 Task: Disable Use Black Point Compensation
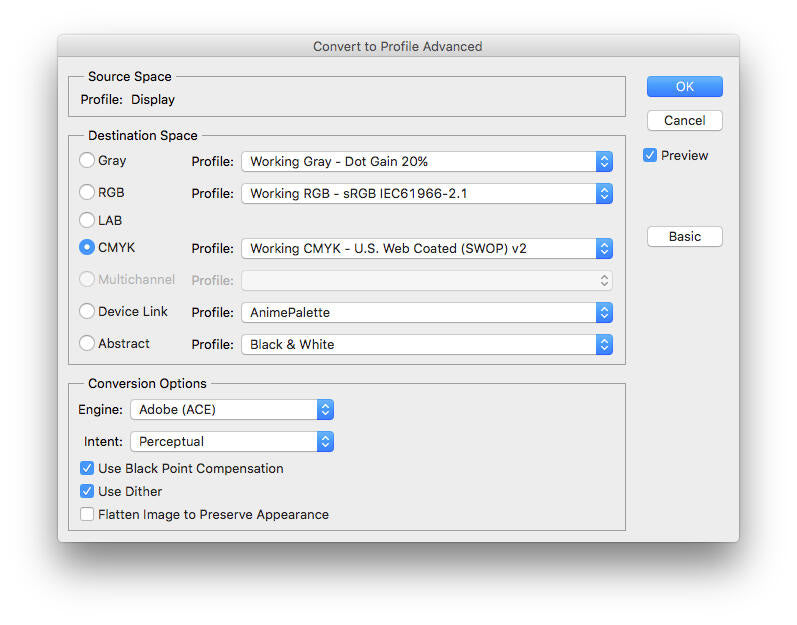[88, 469]
